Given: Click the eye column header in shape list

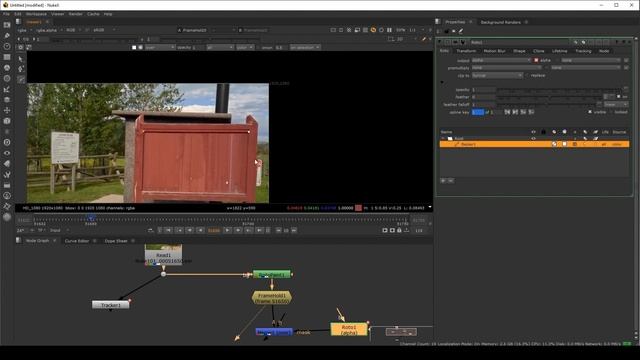Looking at the screenshot, I should tap(533, 132).
